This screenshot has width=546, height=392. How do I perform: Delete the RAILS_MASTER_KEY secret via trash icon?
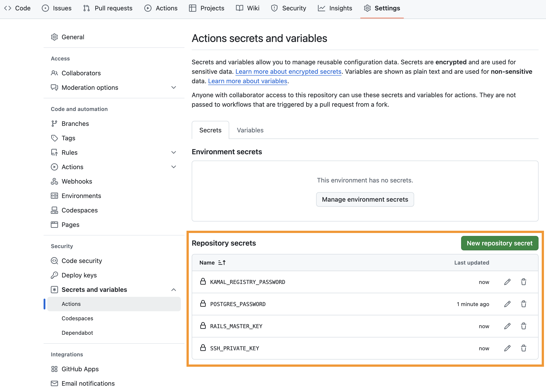[524, 326]
